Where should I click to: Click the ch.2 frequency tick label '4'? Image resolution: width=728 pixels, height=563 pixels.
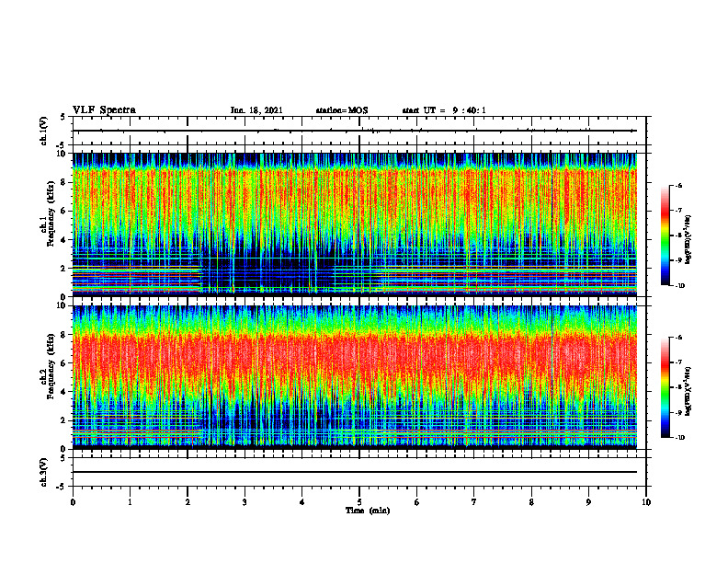point(64,392)
